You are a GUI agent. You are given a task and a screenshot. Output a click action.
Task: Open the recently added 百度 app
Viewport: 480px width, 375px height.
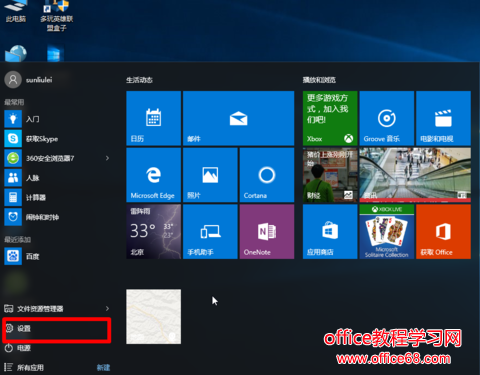(57, 256)
